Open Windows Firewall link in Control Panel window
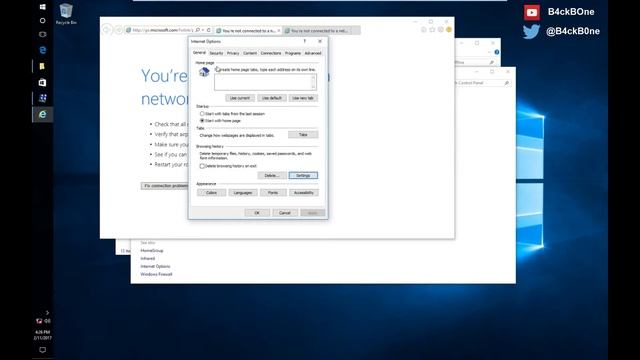Image resolution: width=640 pixels, height=360 pixels. click(156, 274)
